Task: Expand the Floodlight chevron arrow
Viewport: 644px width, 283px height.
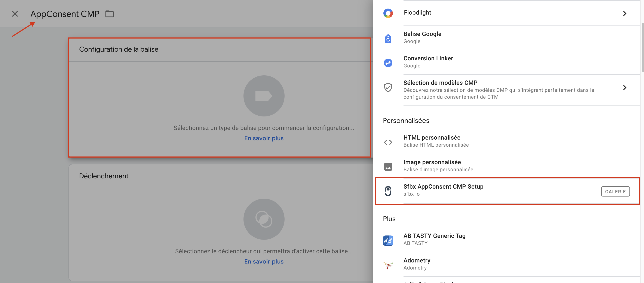Action: pos(625,13)
